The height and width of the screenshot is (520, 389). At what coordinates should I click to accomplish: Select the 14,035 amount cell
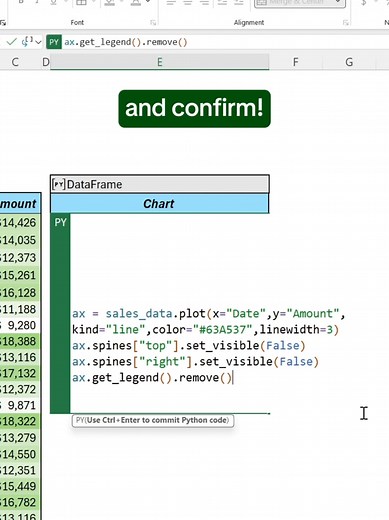coord(20,240)
